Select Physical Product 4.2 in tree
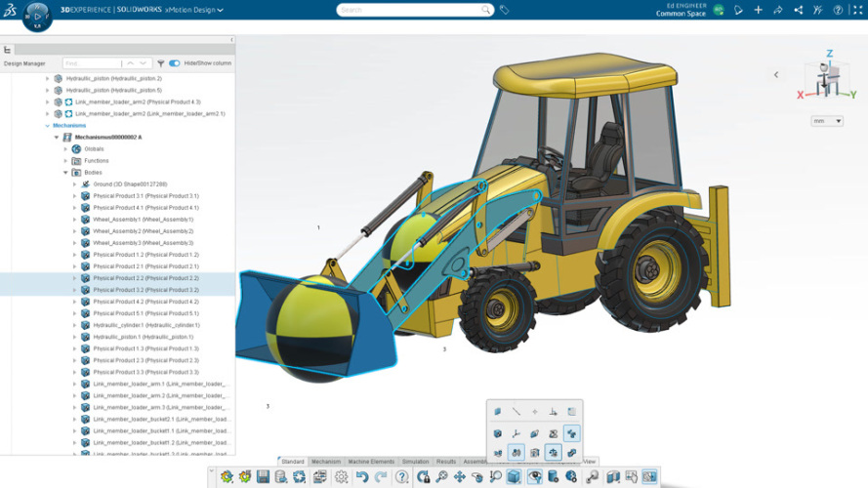Viewport: 868px width, 488px height. point(145,302)
